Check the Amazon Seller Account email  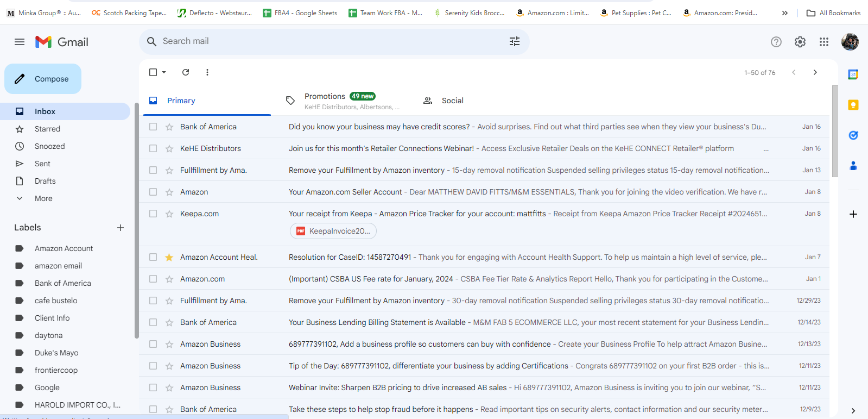pyautogui.click(x=153, y=192)
